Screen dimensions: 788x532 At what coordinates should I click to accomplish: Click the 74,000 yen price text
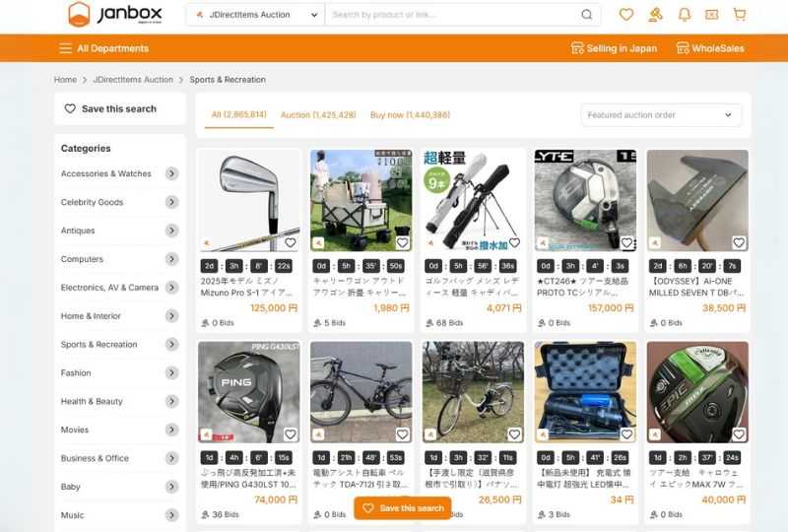(x=276, y=499)
